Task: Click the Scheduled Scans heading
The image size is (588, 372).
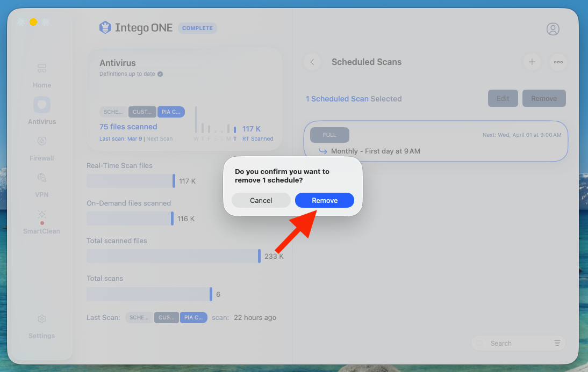Action: (367, 62)
